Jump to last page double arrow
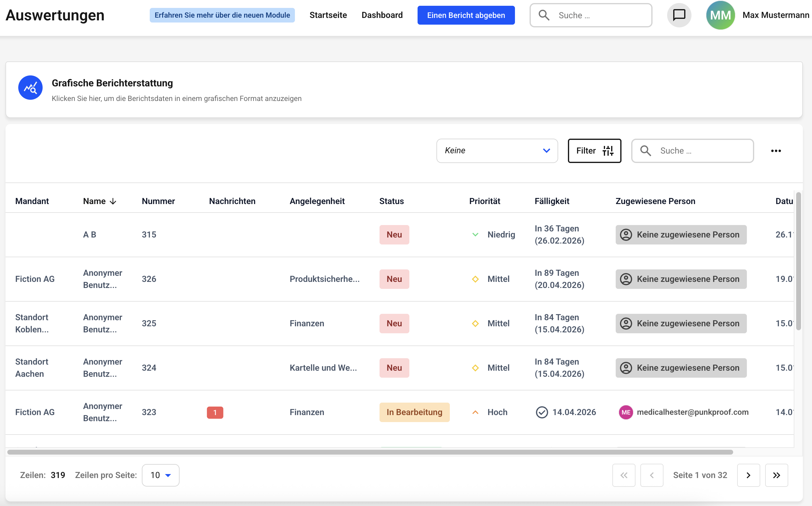 click(x=776, y=475)
